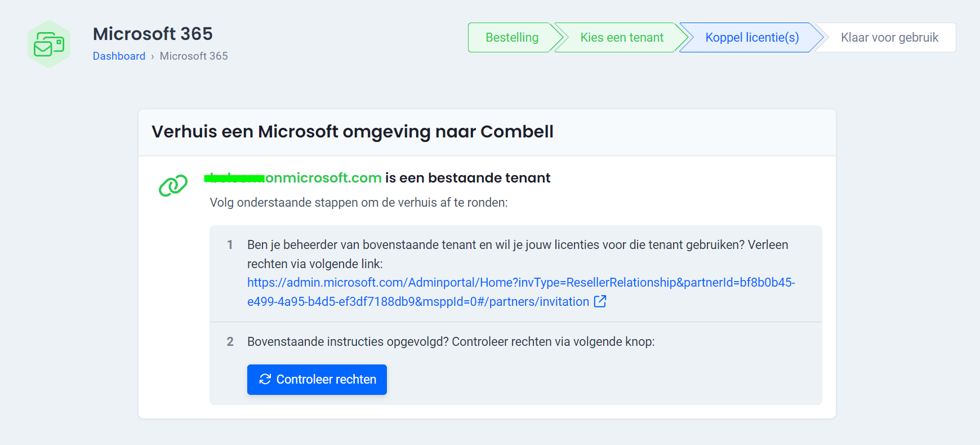Click the Microsoft 365 page title

click(x=153, y=34)
